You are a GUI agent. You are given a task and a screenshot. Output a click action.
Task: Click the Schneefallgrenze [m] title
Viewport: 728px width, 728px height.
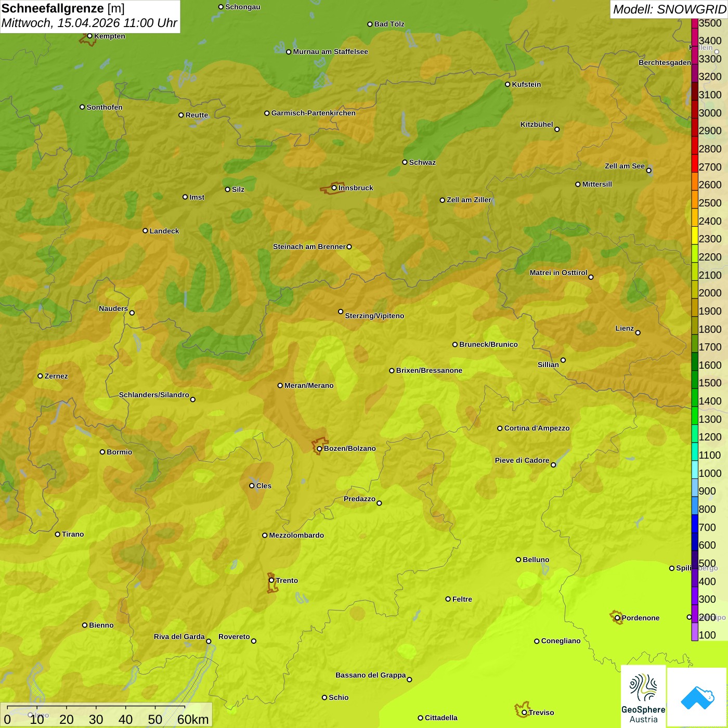click(63, 8)
